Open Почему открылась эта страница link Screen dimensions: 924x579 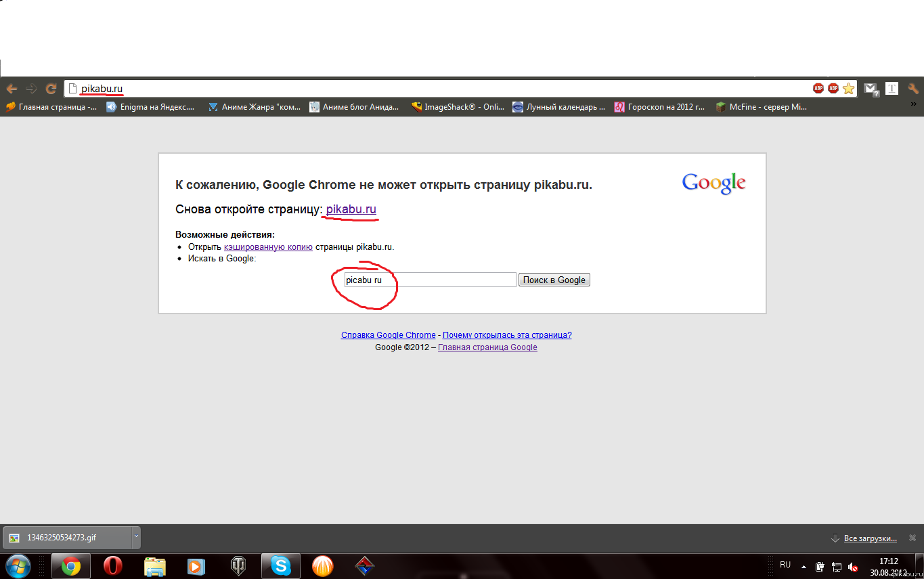tap(507, 335)
